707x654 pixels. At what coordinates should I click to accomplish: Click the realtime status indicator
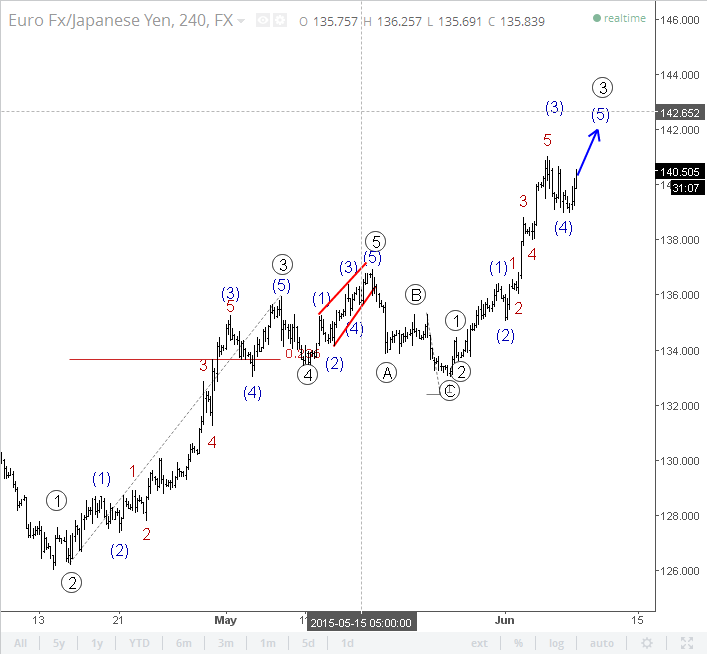(x=620, y=18)
